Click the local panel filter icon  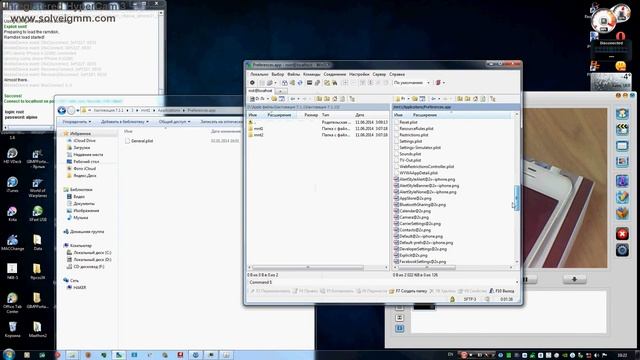click(282, 99)
